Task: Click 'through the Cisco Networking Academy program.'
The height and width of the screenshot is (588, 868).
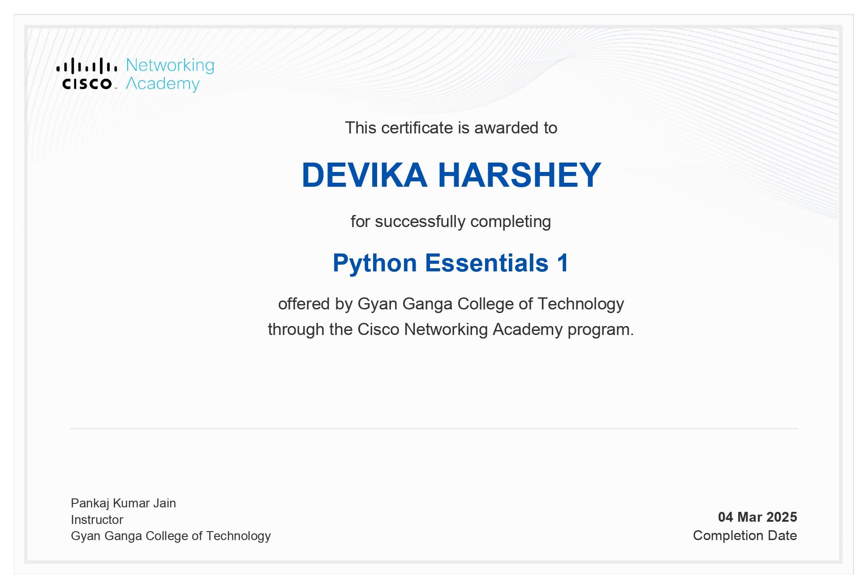Action: tap(451, 330)
